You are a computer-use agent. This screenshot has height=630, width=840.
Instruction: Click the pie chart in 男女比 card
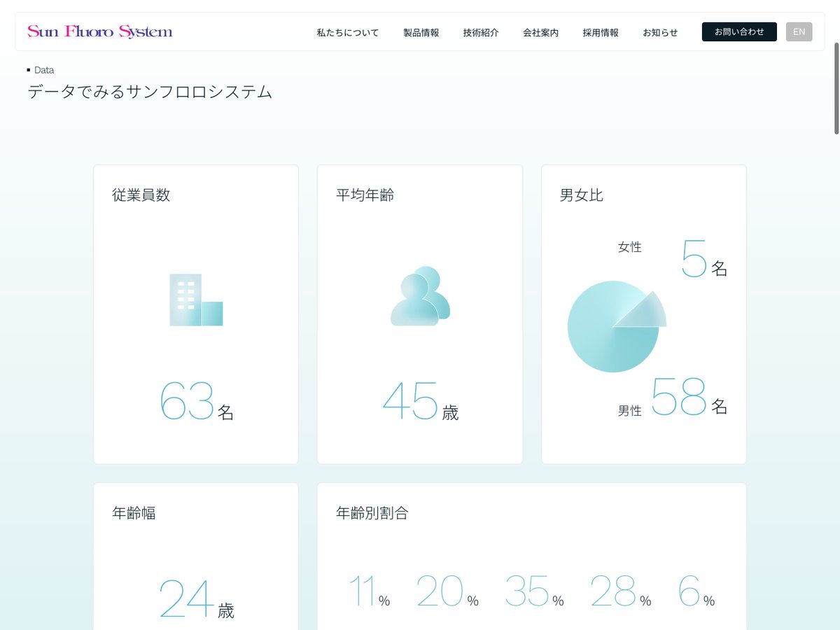click(x=617, y=326)
